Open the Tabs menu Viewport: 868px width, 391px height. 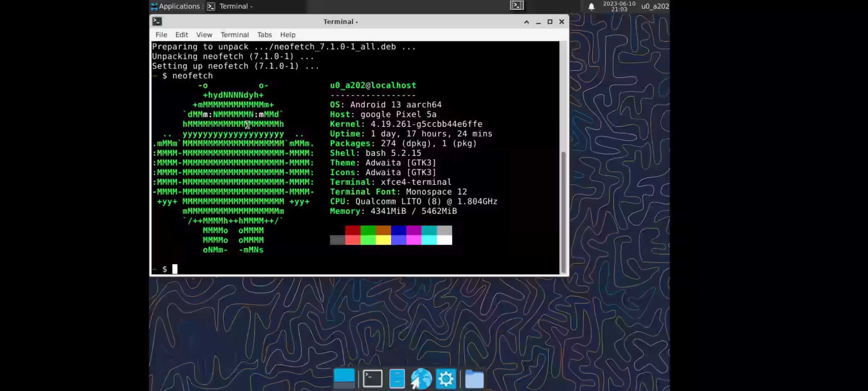[264, 35]
